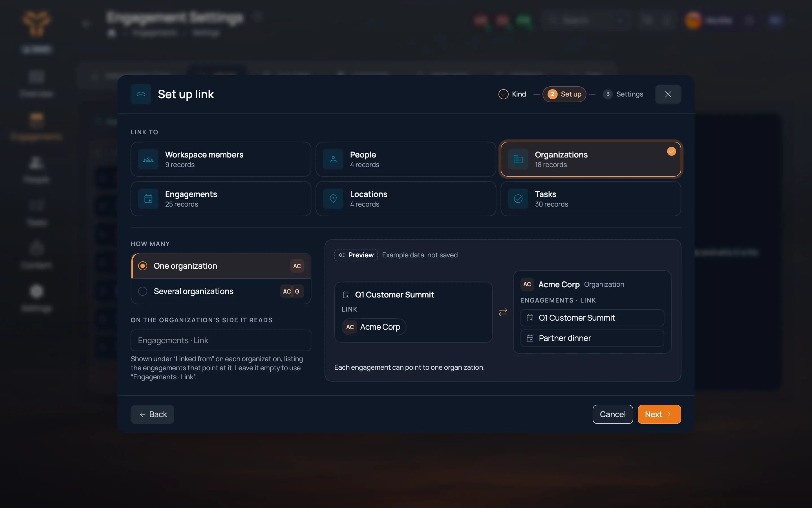Click the Locations pin icon
This screenshot has width=812, height=508.
click(x=333, y=199)
